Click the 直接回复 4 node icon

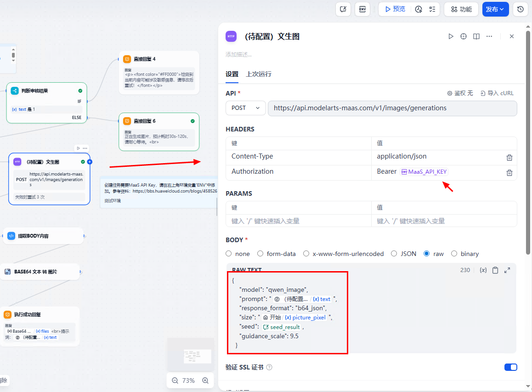127,59
